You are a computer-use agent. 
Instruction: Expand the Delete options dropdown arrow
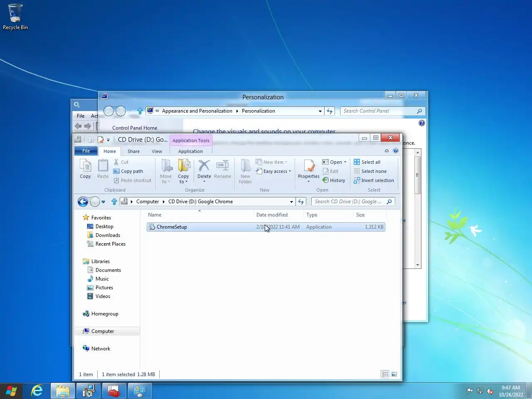204,182
